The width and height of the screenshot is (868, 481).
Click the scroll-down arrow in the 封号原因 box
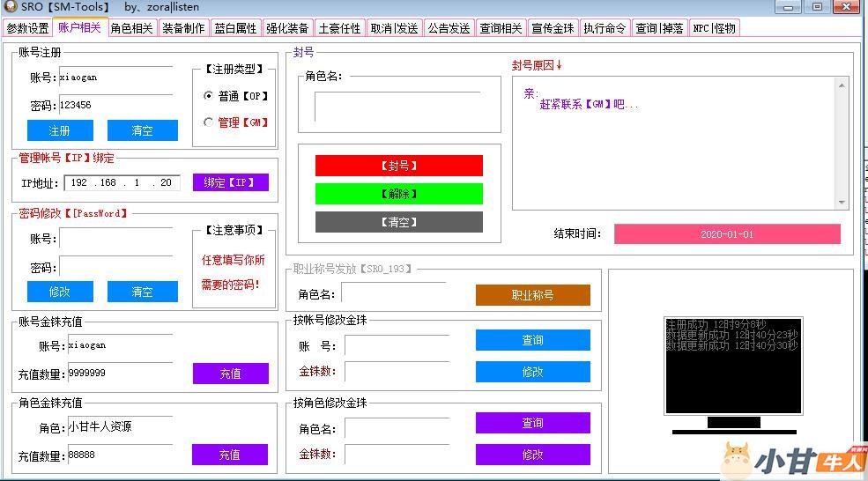[x=842, y=202]
